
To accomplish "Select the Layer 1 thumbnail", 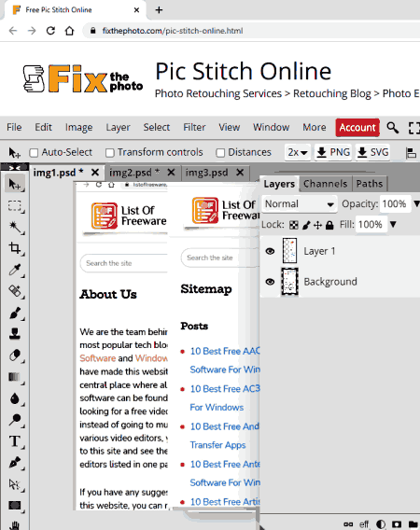I will (x=290, y=251).
